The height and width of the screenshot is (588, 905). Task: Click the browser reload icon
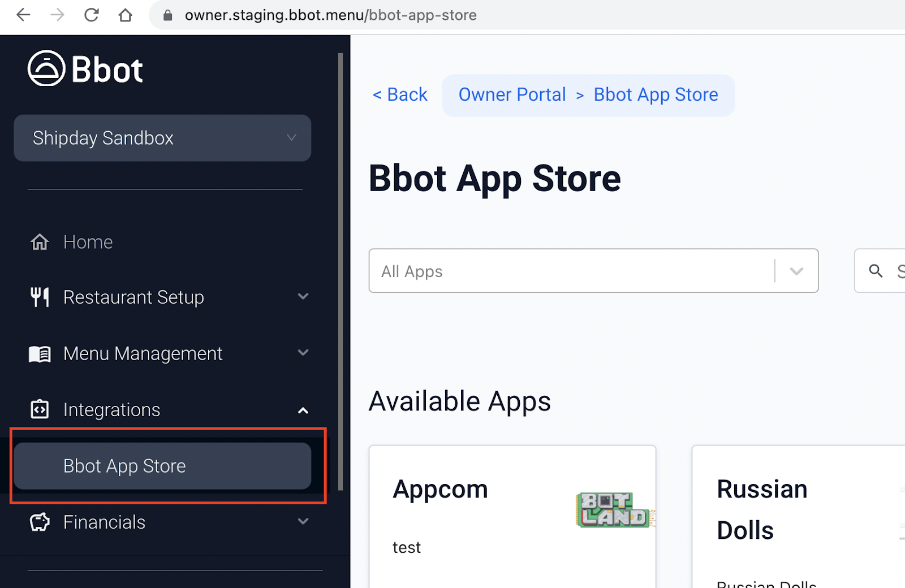tap(92, 15)
